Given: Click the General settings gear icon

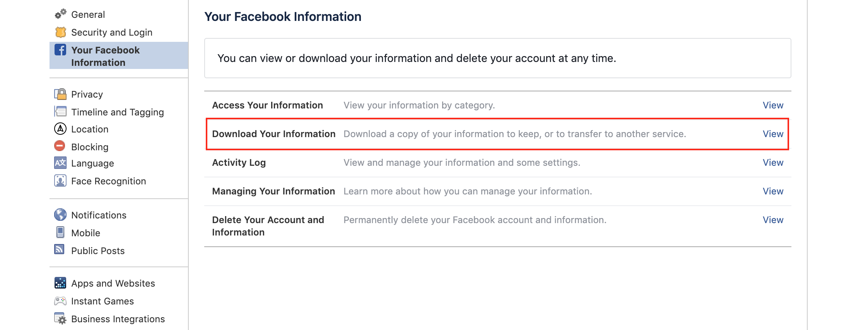Looking at the screenshot, I should (60, 14).
